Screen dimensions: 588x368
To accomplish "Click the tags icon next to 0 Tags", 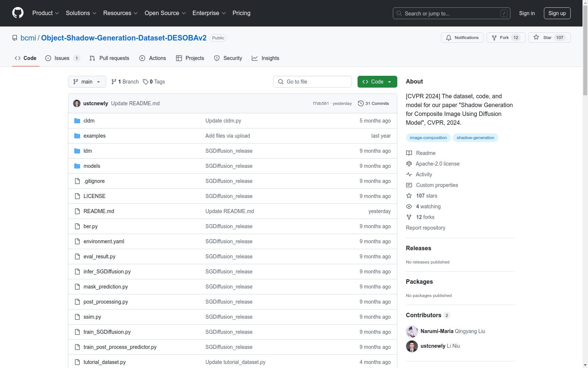I will (x=146, y=82).
